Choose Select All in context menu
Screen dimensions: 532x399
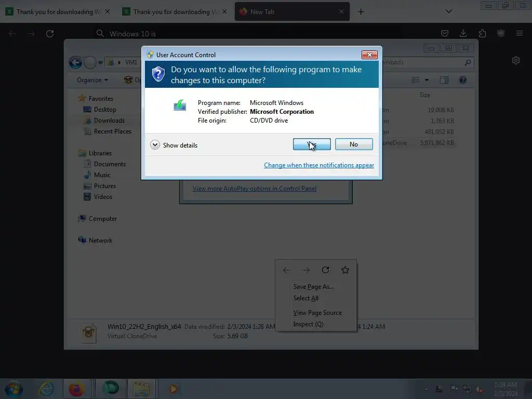click(x=305, y=298)
